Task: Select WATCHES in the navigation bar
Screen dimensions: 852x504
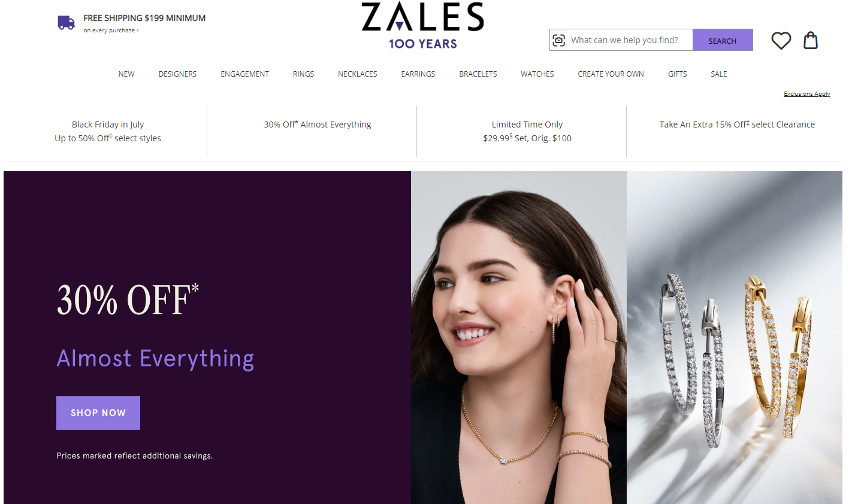Action: click(x=537, y=74)
